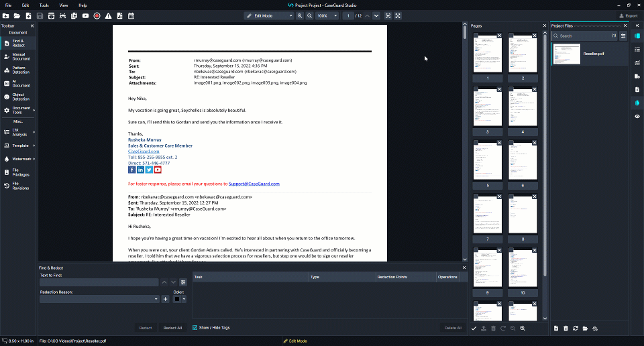Click the refresh project files icon

pyautogui.click(x=576, y=329)
